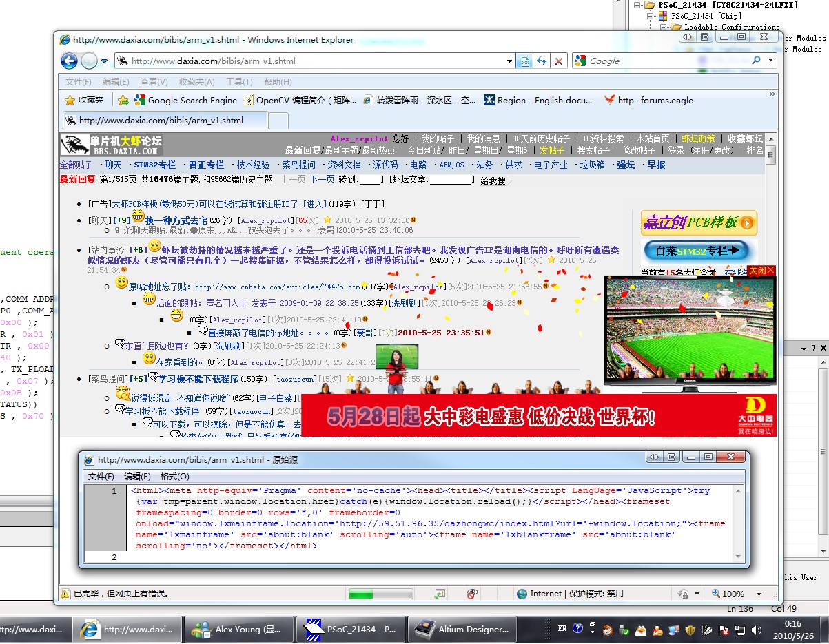Open the http--forums.eagle bookmark

pos(648,101)
